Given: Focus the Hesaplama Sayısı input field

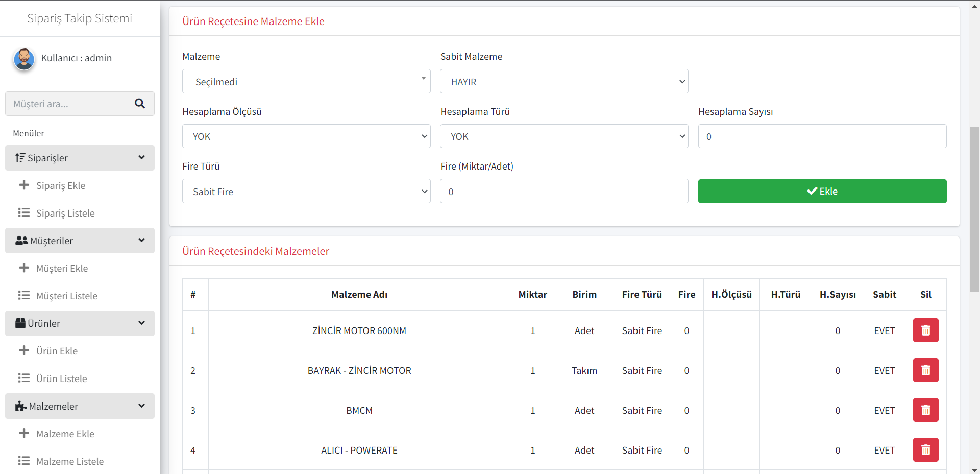Looking at the screenshot, I should point(822,136).
